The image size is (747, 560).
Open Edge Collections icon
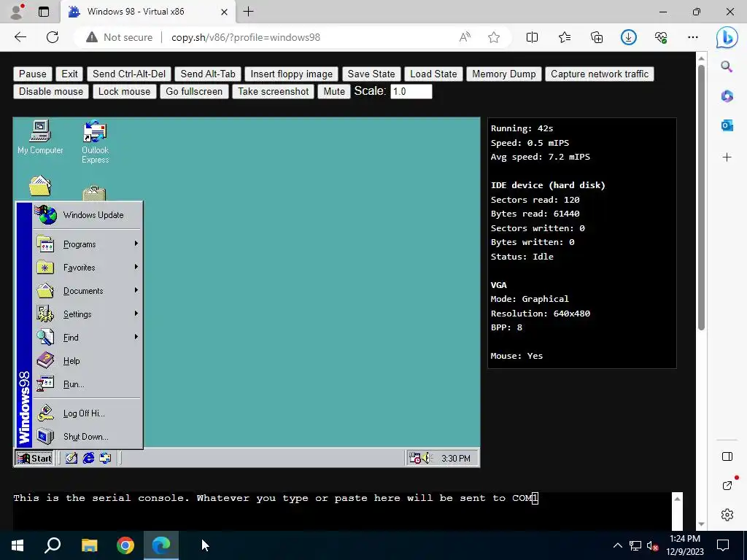click(x=597, y=37)
